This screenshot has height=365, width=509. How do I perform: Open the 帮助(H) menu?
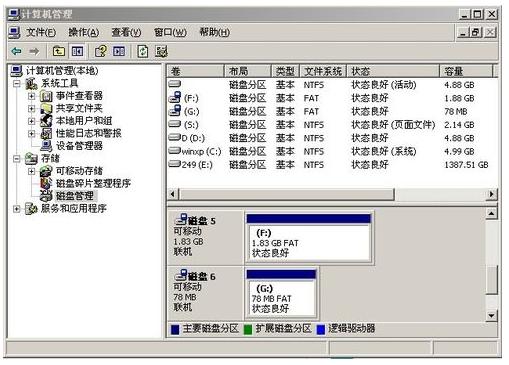pyautogui.click(x=214, y=32)
